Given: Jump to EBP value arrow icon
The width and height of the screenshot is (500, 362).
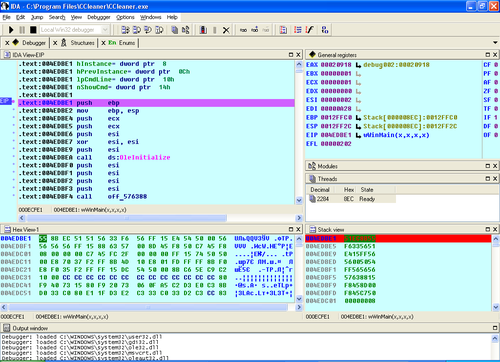Looking at the screenshot, I should (358, 118).
